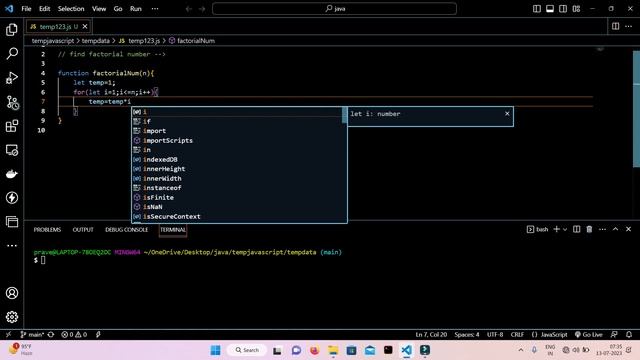Click tempdata breadcrumb folder
Viewport: 640px width, 360px height.
pyautogui.click(x=96, y=41)
